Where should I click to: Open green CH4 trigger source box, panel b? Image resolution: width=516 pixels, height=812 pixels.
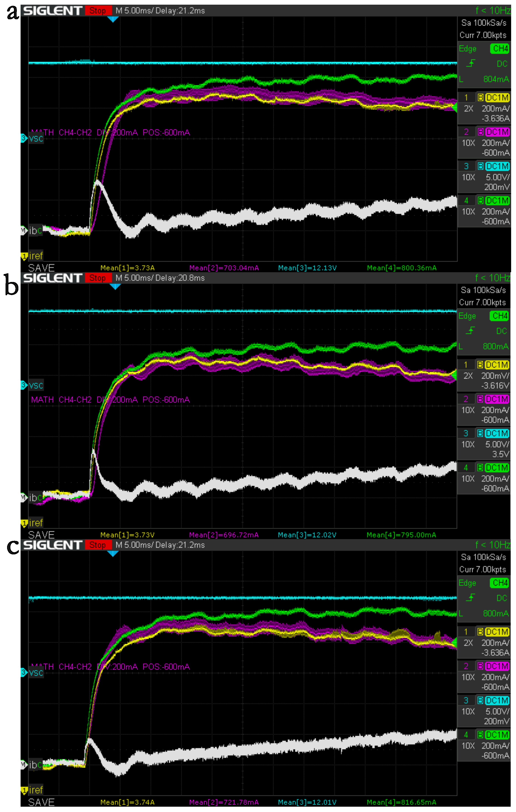pos(499,316)
